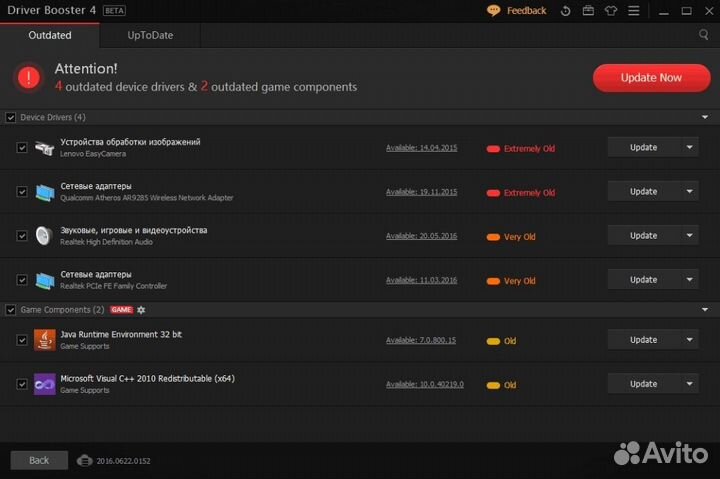Open the Tools briefcase icon

click(x=588, y=11)
